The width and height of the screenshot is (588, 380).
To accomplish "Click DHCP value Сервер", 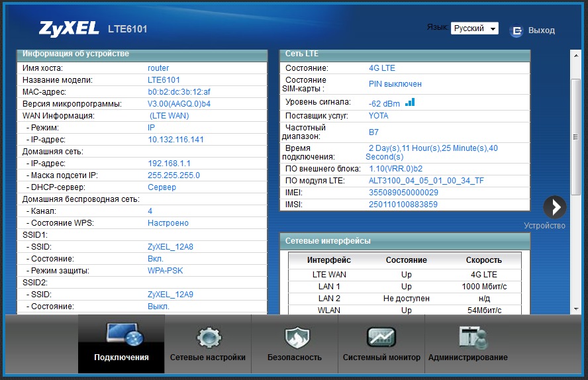I will point(162,187).
